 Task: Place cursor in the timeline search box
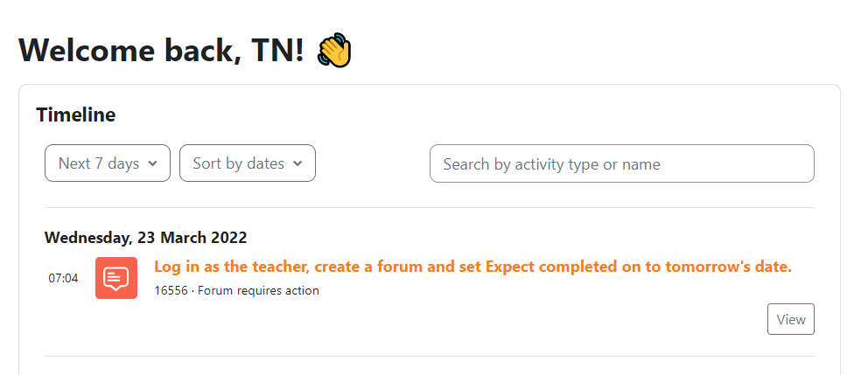(621, 163)
